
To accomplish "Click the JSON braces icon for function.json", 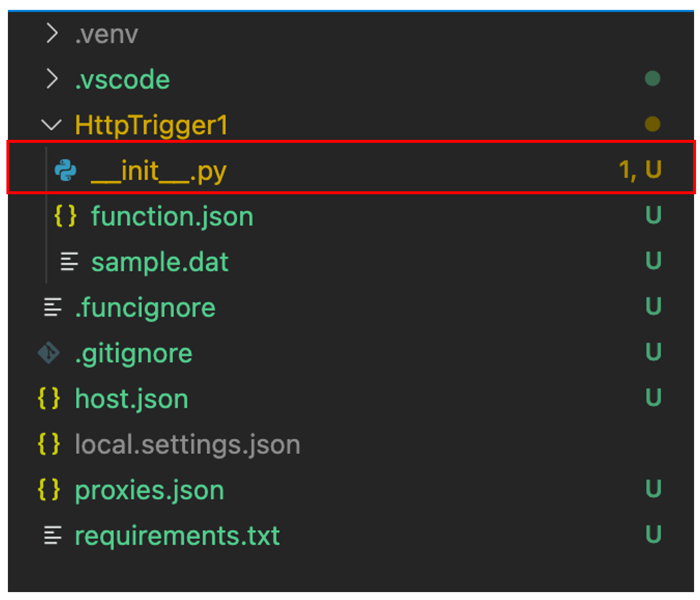I will tap(65, 216).
